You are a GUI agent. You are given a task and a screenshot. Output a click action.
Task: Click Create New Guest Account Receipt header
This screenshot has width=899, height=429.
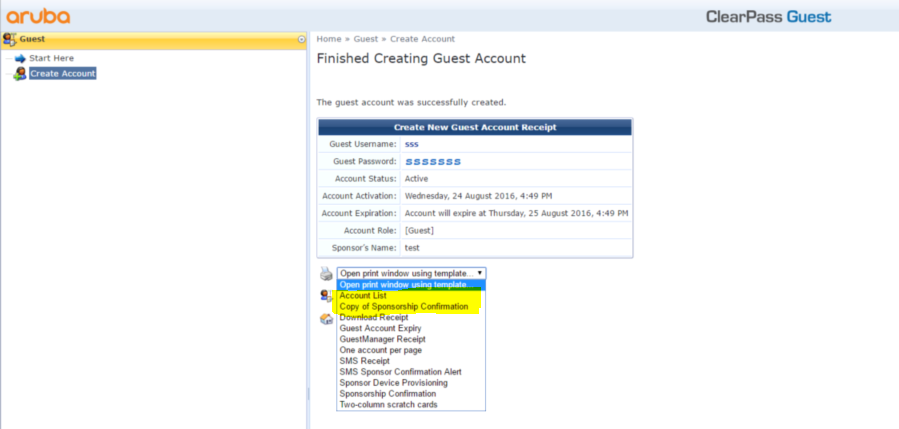click(475, 127)
